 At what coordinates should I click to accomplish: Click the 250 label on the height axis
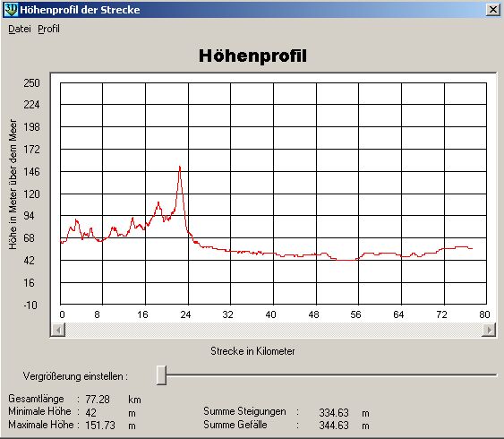coord(31,83)
